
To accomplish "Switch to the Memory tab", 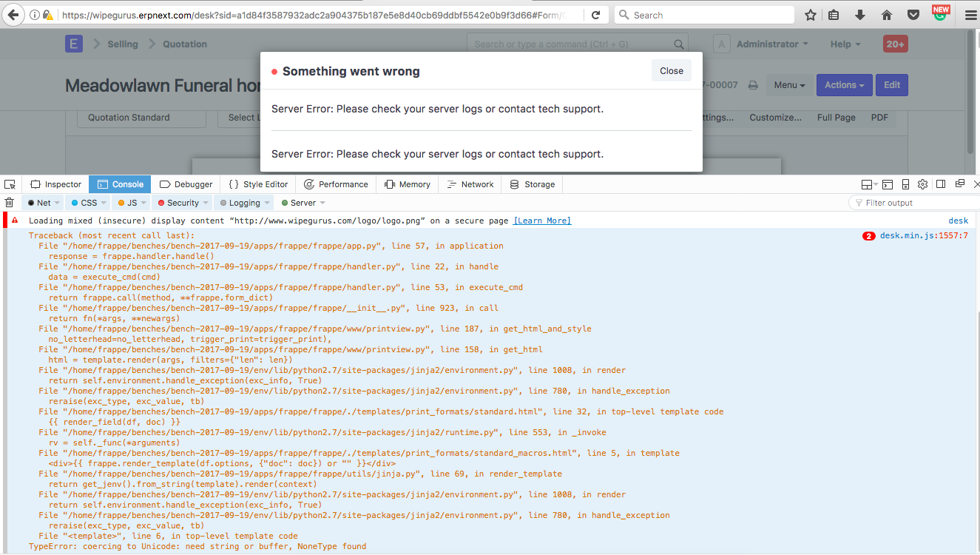I will click(x=407, y=184).
